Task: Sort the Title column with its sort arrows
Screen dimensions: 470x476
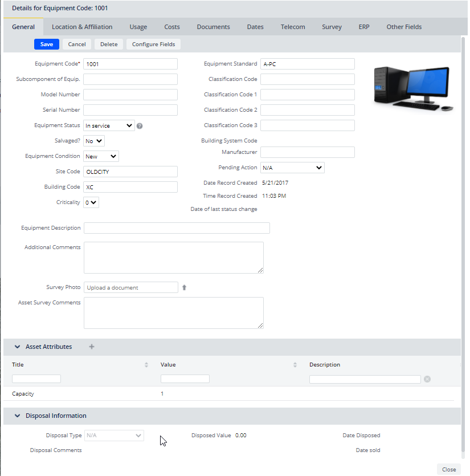Action: click(x=146, y=365)
